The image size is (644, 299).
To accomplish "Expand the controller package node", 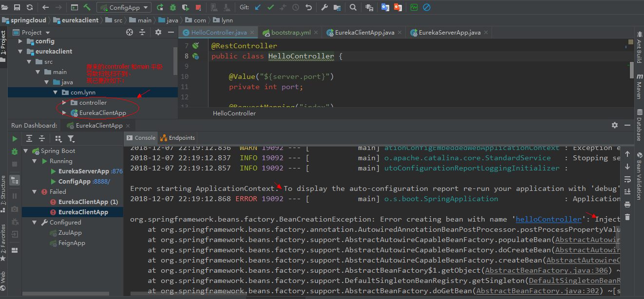I will click(x=64, y=103).
